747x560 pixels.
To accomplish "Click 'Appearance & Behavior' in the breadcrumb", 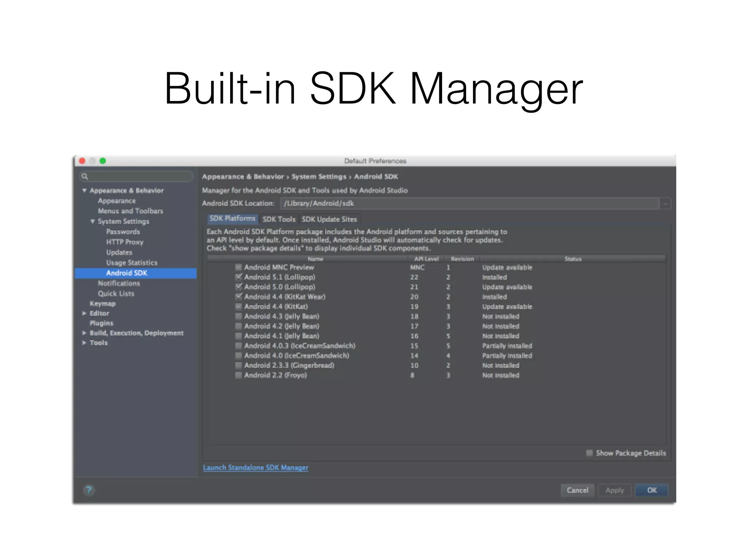I will [243, 176].
